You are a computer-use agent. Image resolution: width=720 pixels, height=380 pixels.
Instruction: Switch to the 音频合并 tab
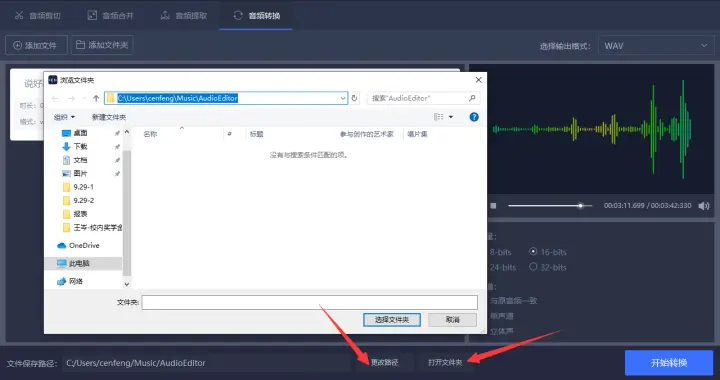point(111,16)
